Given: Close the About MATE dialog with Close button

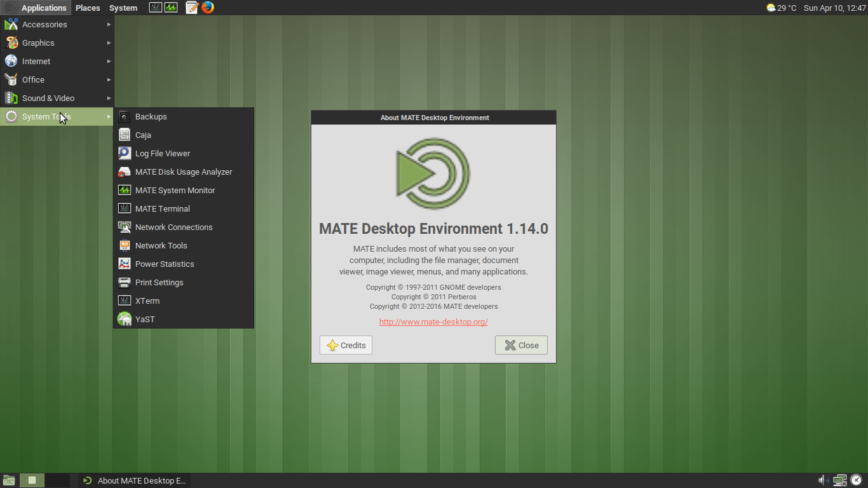Looking at the screenshot, I should tap(521, 345).
